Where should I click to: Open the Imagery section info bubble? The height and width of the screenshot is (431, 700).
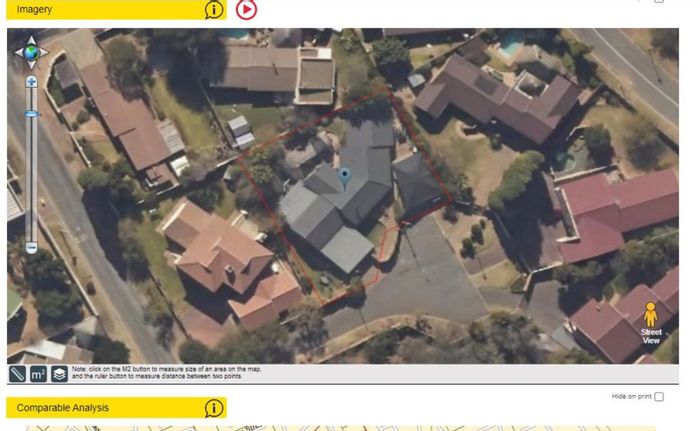click(x=214, y=9)
